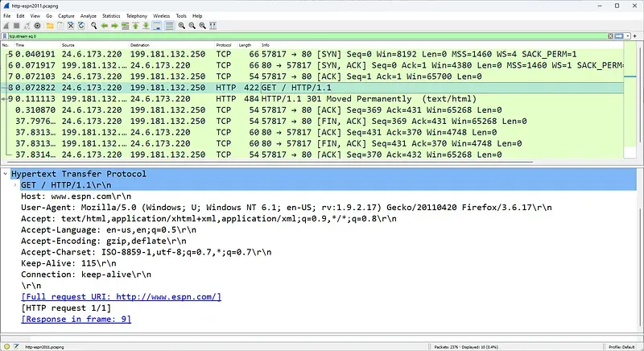Click the Stop capture square icon
This screenshot has height=351, width=644.
[16, 26]
